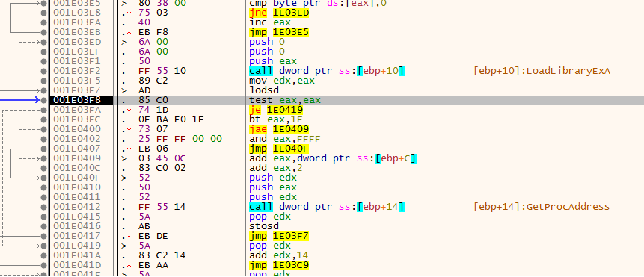Click the 'jae 1E0409' instruction

tap(279, 129)
